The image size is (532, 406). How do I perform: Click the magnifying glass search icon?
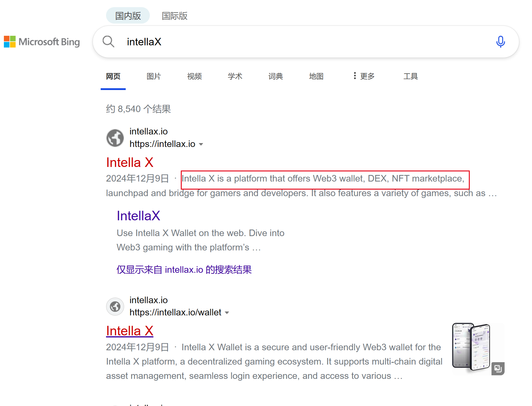point(108,42)
